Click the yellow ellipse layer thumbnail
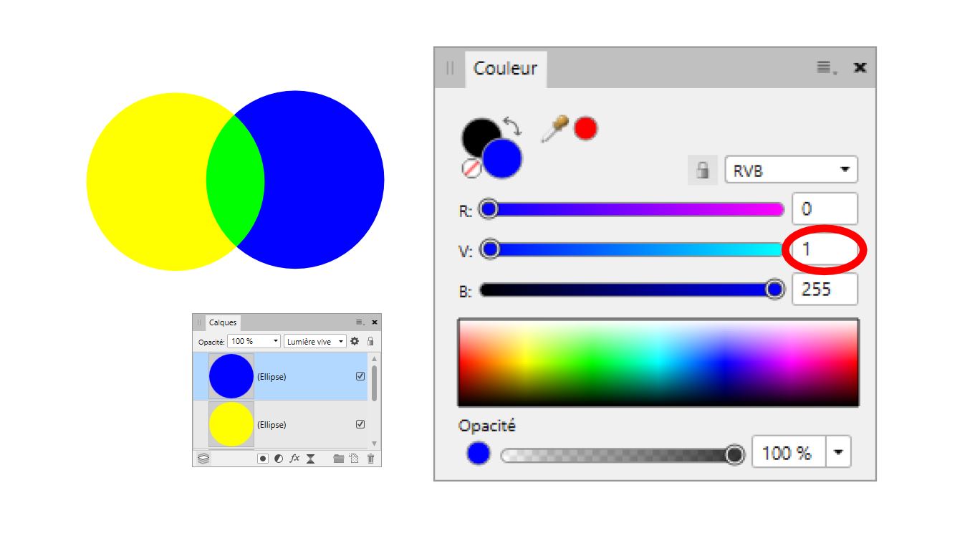This screenshot has width=980, height=551. [231, 424]
